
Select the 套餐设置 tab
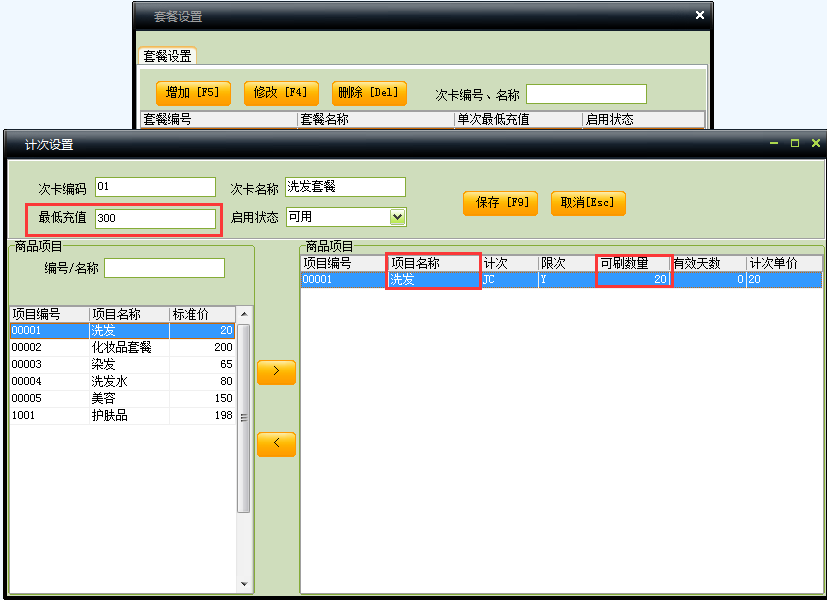[x=168, y=56]
